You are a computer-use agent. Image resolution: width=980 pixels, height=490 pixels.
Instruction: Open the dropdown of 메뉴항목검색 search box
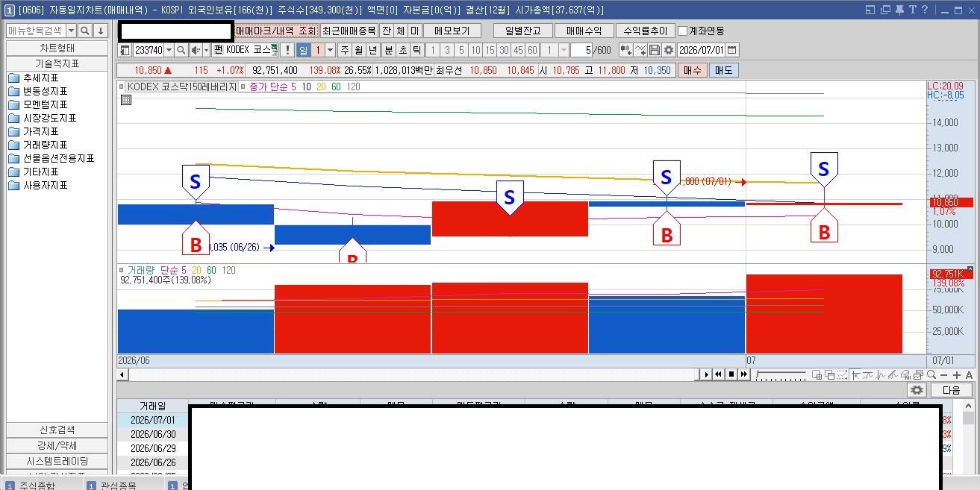point(72,31)
